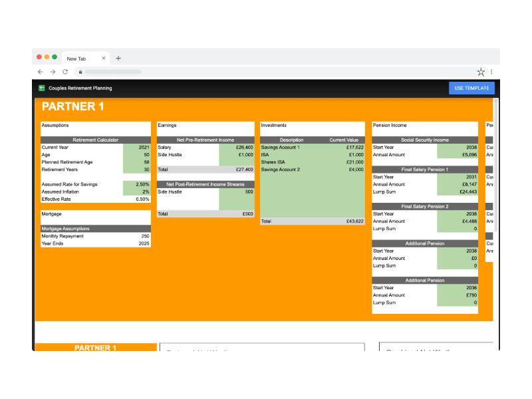Select the Retirement Years value 30
532x399 pixels.
[137, 170]
